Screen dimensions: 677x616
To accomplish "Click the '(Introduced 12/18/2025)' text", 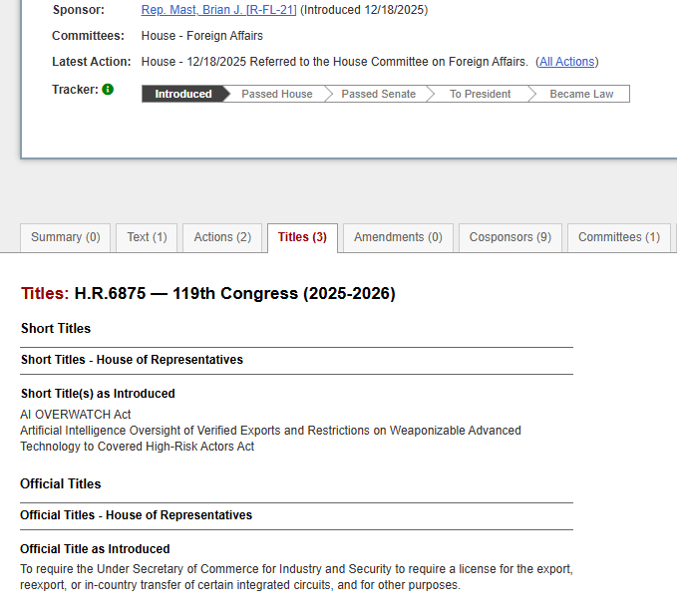I will coord(364,10).
